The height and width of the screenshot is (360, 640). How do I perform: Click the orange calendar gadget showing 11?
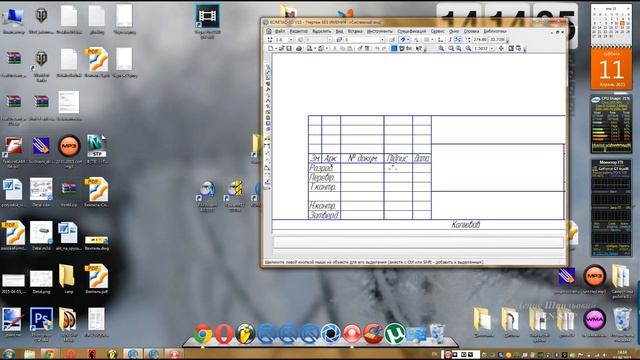click(611, 69)
